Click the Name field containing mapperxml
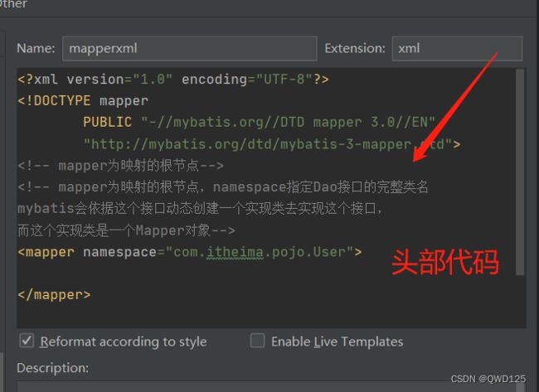 tap(188, 49)
